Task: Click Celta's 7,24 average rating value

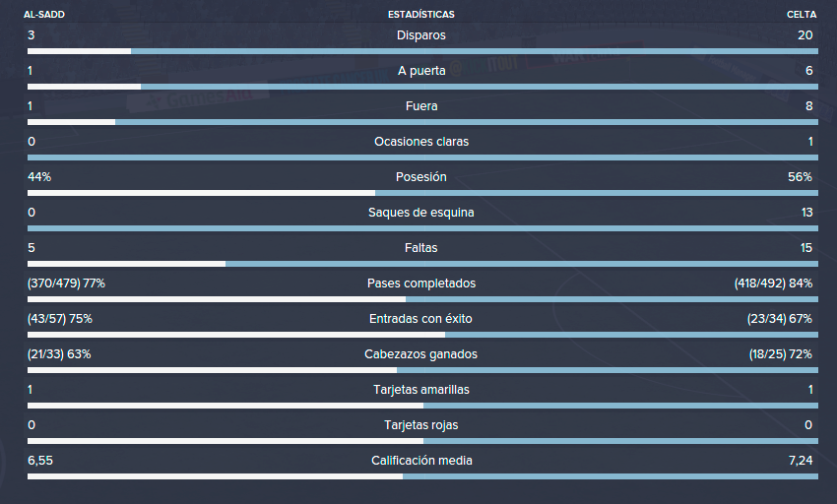Action: [801, 461]
